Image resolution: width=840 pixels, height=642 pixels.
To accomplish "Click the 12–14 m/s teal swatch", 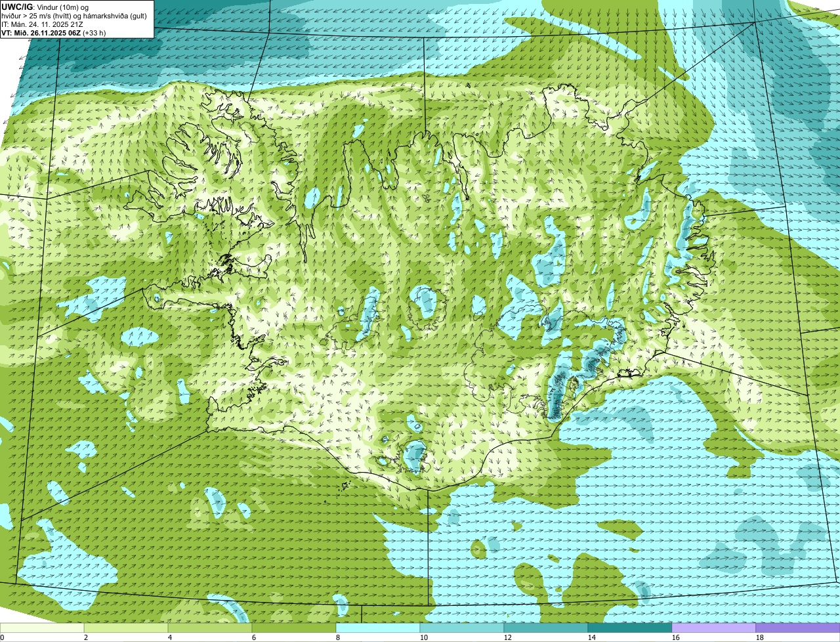I will click(x=546, y=628).
